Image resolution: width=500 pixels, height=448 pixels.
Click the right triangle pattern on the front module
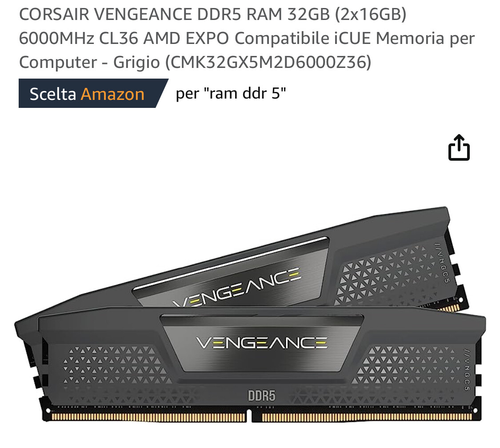405,365
